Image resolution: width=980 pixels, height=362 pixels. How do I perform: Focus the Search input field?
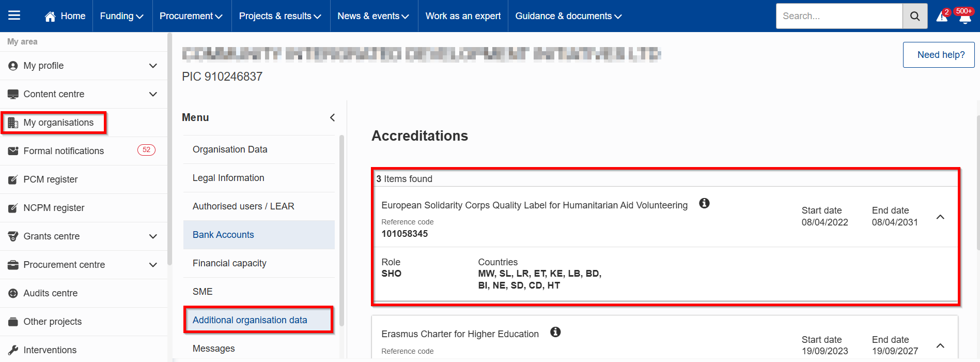pos(839,16)
